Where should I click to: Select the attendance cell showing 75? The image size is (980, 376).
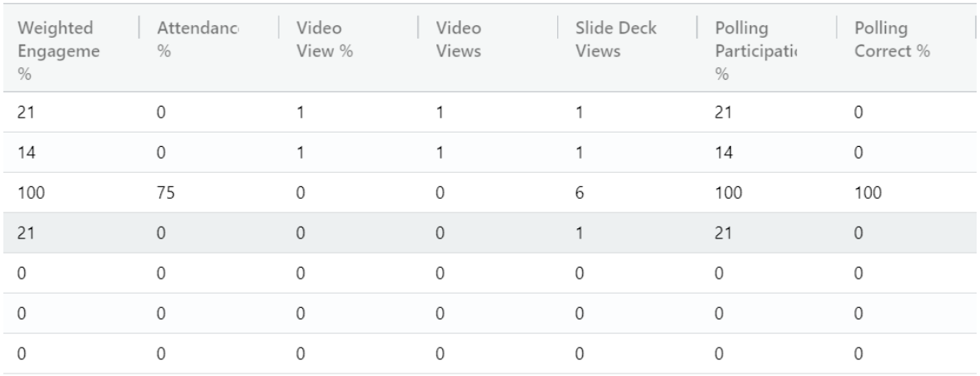[165, 193]
